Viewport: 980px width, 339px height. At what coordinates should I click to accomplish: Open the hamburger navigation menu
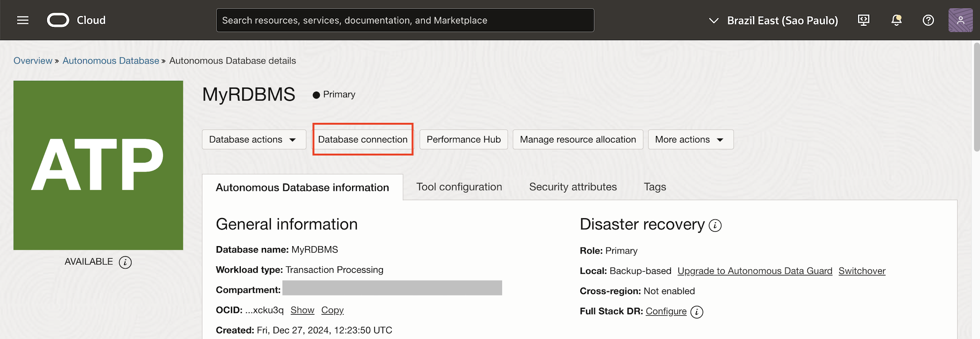[23, 20]
